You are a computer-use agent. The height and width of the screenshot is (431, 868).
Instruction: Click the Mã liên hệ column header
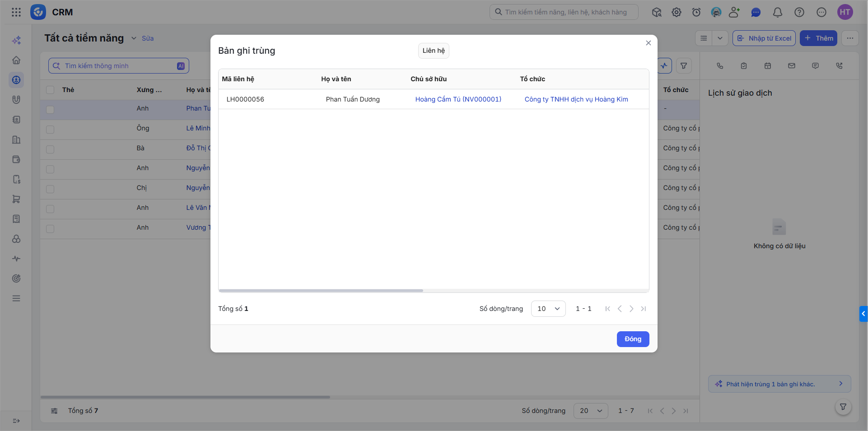(238, 79)
